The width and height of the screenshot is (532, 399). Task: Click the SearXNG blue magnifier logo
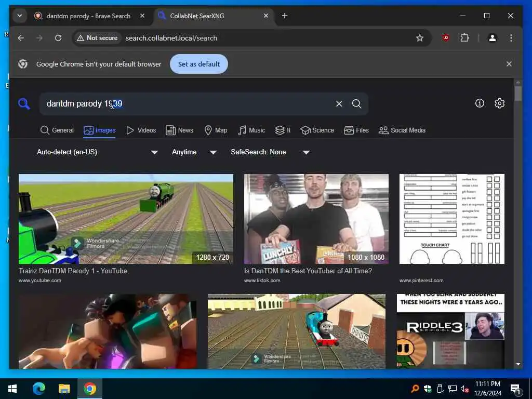tap(24, 103)
